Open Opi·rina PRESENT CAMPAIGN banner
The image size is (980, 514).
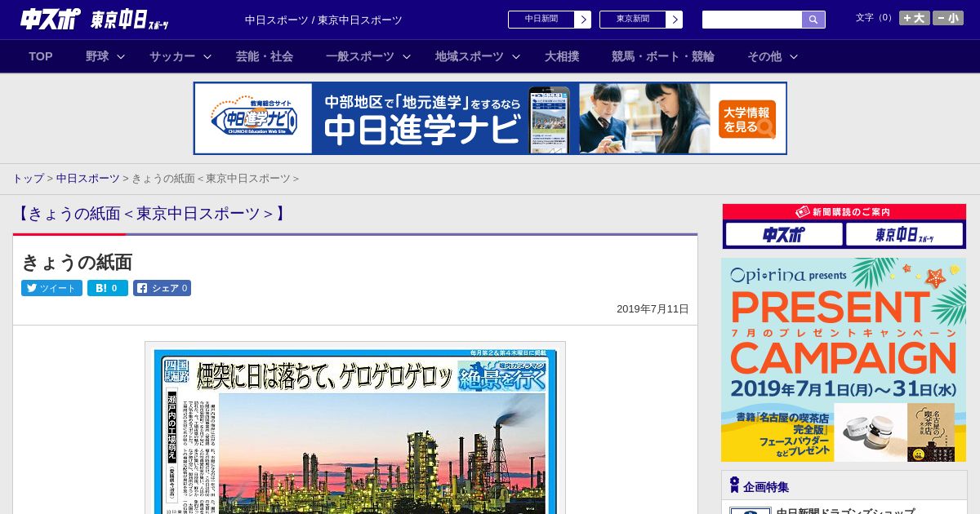click(x=844, y=360)
